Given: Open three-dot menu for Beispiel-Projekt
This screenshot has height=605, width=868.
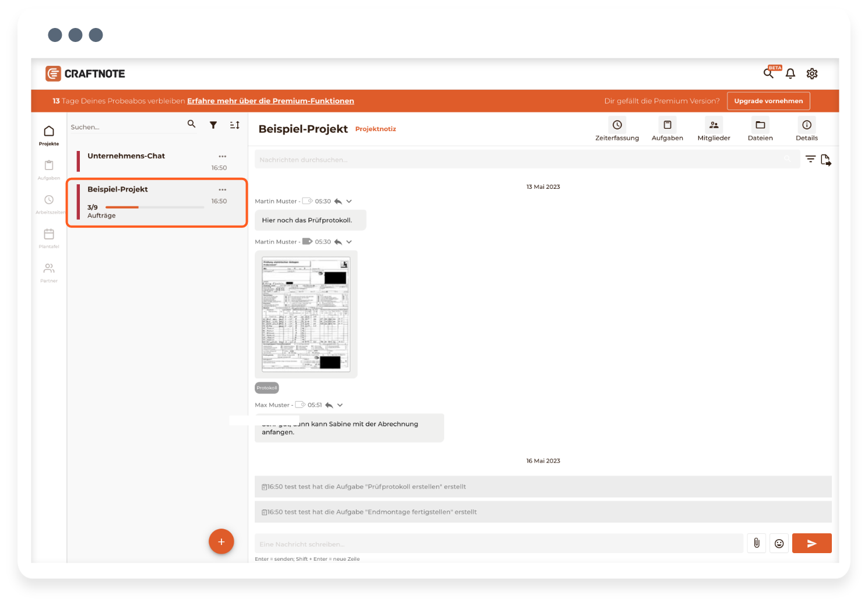Looking at the screenshot, I should tap(222, 189).
